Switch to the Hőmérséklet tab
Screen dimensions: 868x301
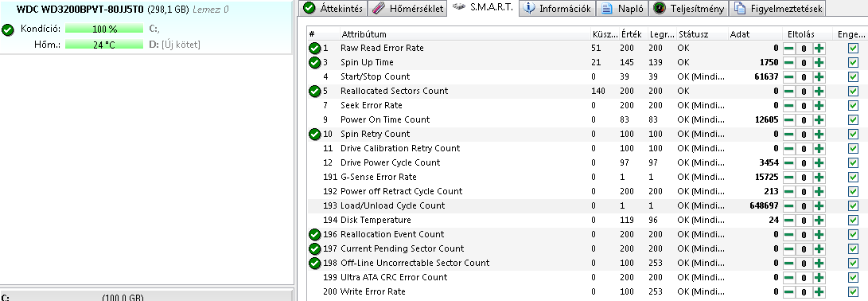[407, 8]
